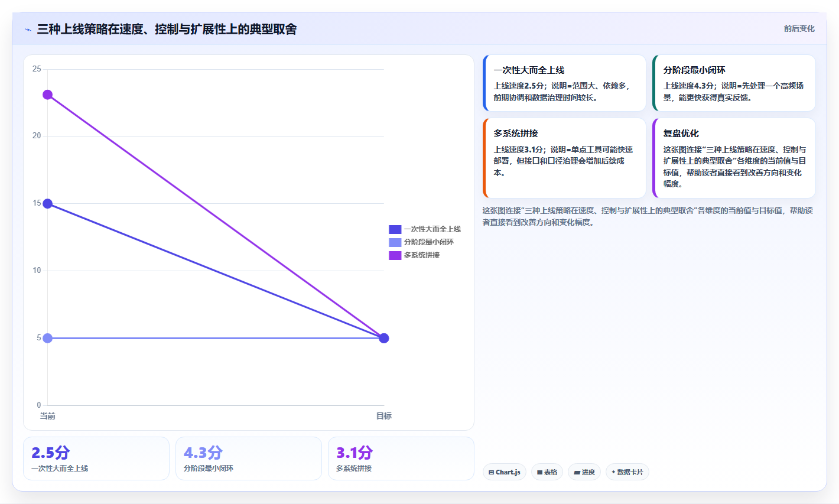Click the 数据卡片 tag chip
The image size is (839, 504).
pyautogui.click(x=627, y=472)
